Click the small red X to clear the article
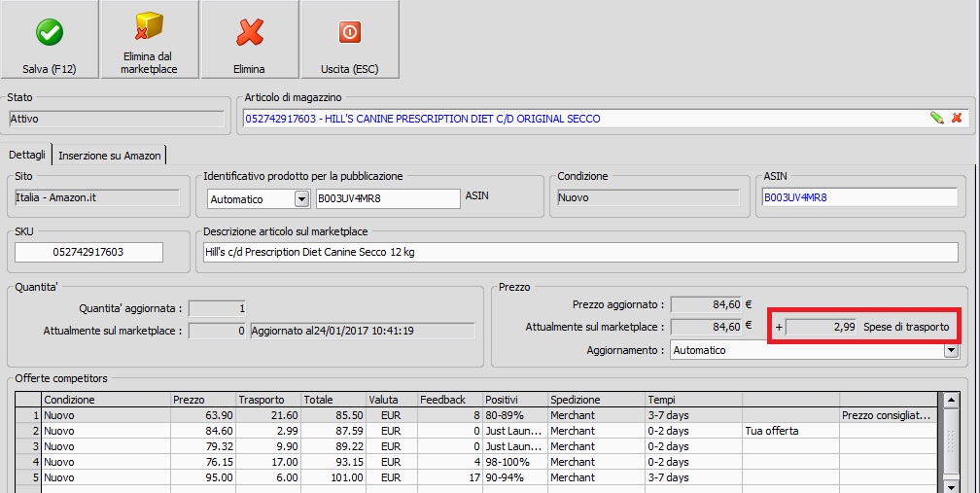This screenshot has width=980, height=493. pos(957,118)
